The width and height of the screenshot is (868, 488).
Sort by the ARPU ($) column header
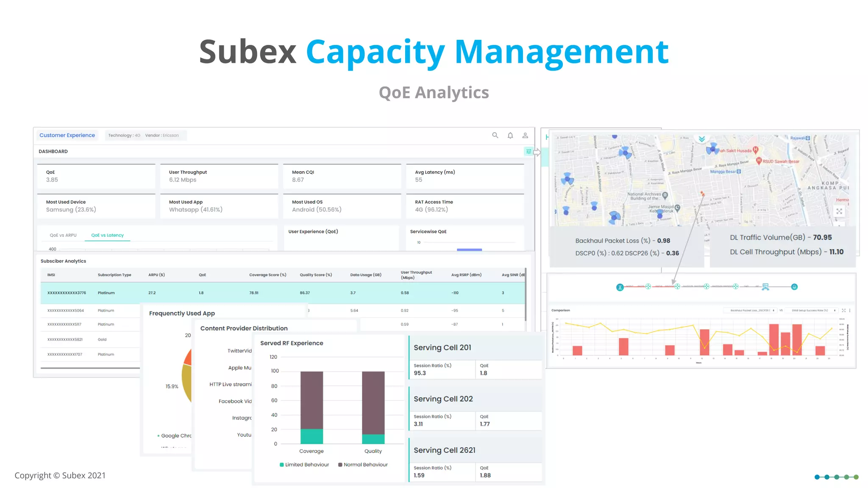pos(156,275)
